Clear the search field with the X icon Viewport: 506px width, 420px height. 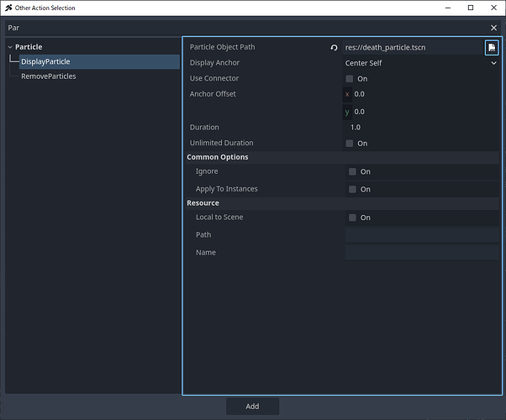[x=493, y=28]
